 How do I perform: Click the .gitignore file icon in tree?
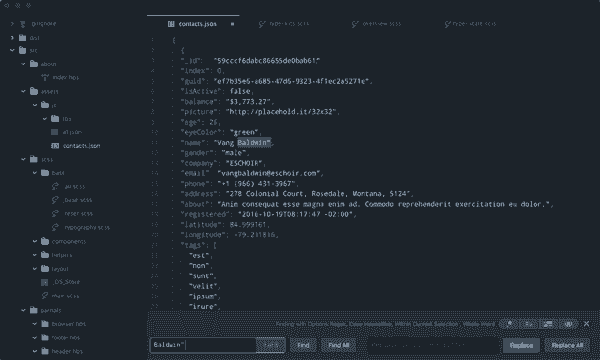23,24
